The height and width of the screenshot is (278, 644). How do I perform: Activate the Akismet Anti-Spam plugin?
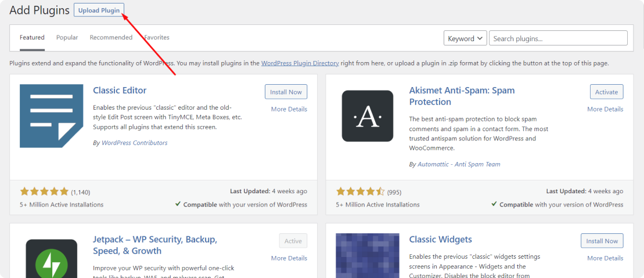pyautogui.click(x=607, y=92)
